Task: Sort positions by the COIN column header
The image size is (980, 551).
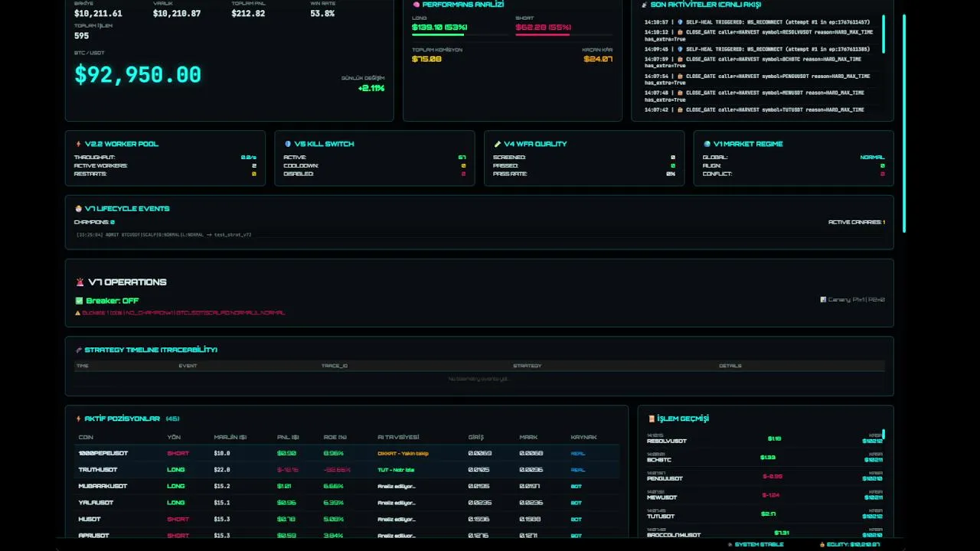Action: (86, 437)
